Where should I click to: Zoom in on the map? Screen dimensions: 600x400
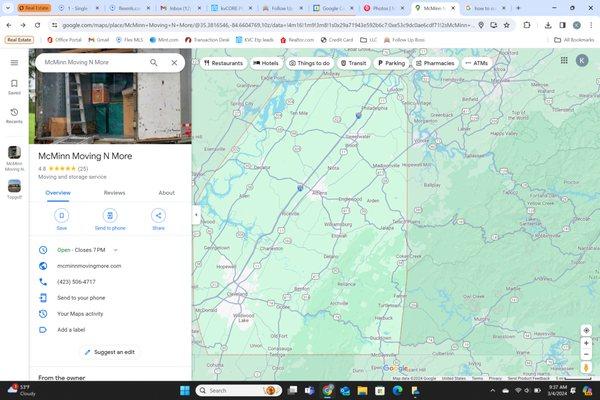pyautogui.click(x=586, y=343)
